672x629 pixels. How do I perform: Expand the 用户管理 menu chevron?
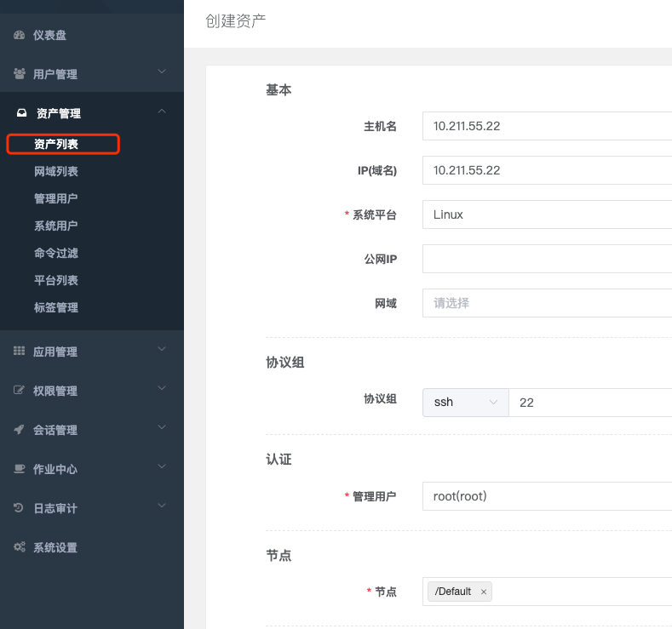point(162,71)
